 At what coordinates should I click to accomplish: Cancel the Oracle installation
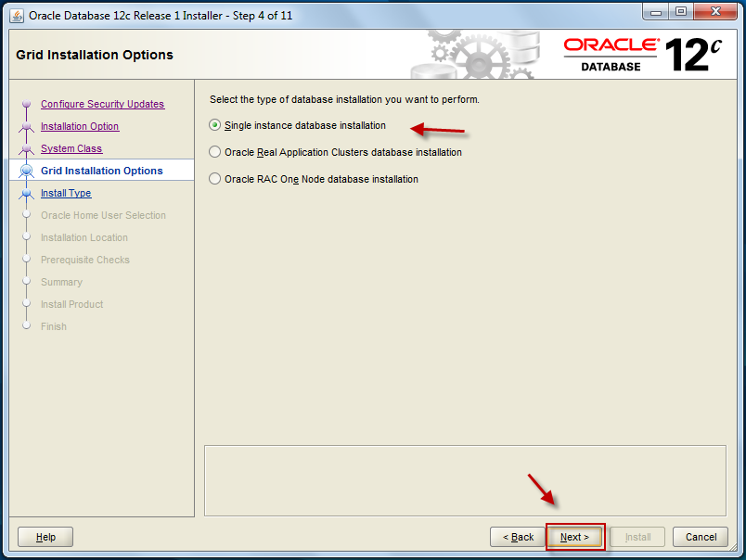700,536
